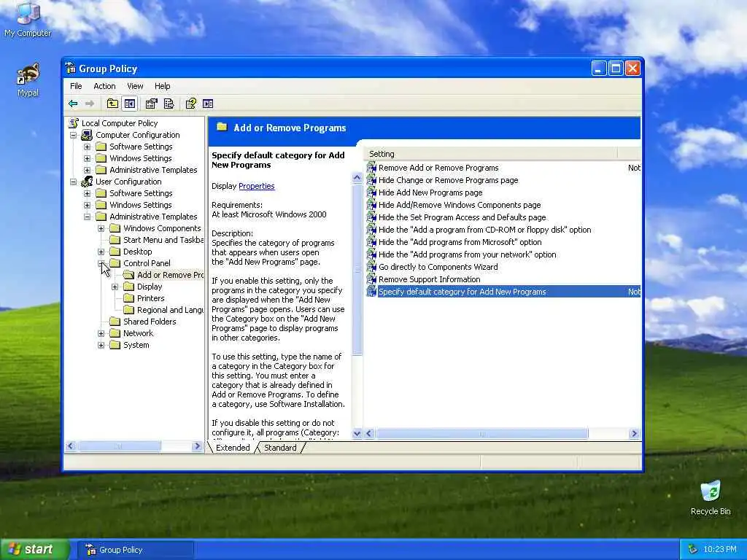747x560 pixels.
Task: Select Start Menu and Taskbar tree item
Action: pyautogui.click(x=163, y=240)
